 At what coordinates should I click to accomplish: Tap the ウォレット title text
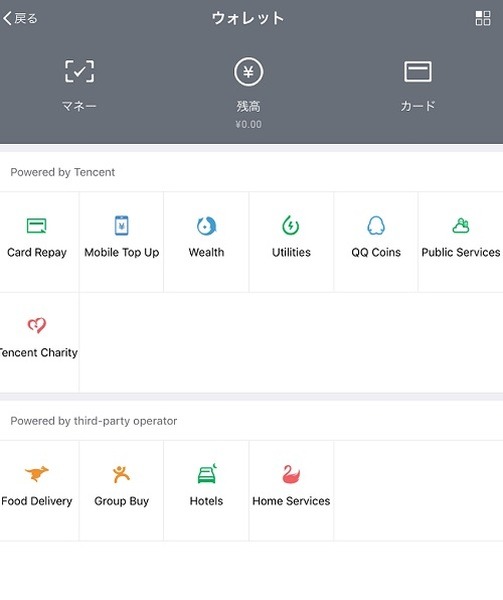tap(248, 18)
